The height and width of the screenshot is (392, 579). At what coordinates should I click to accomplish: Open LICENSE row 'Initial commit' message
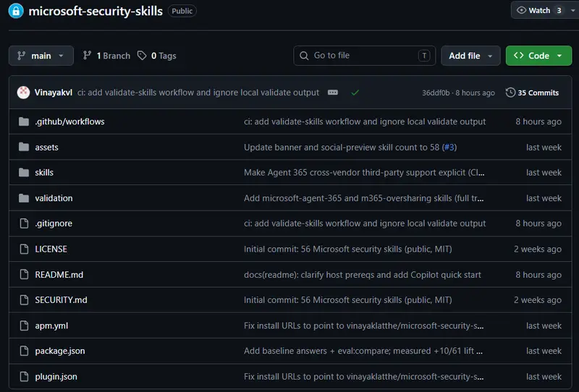point(348,249)
